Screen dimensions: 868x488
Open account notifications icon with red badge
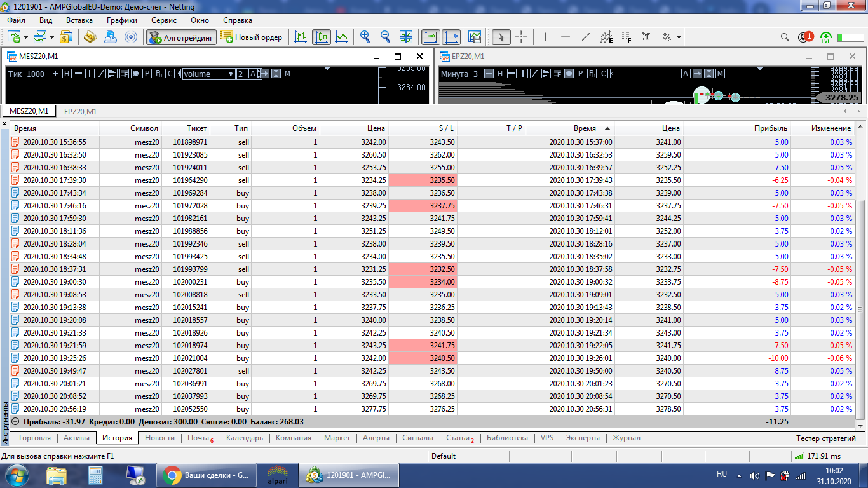(x=805, y=37)
